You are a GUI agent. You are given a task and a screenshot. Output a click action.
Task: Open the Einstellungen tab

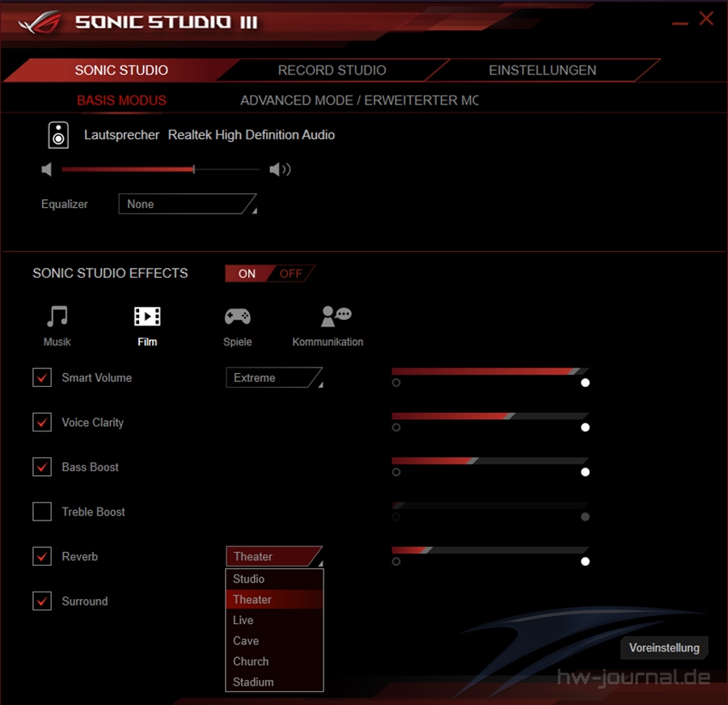pos(542,70)
